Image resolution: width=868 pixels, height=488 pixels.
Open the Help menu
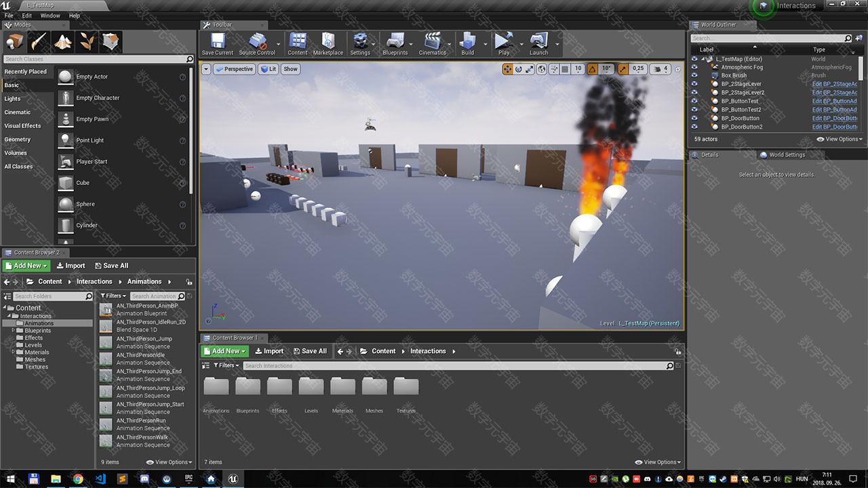coord(75,16)
